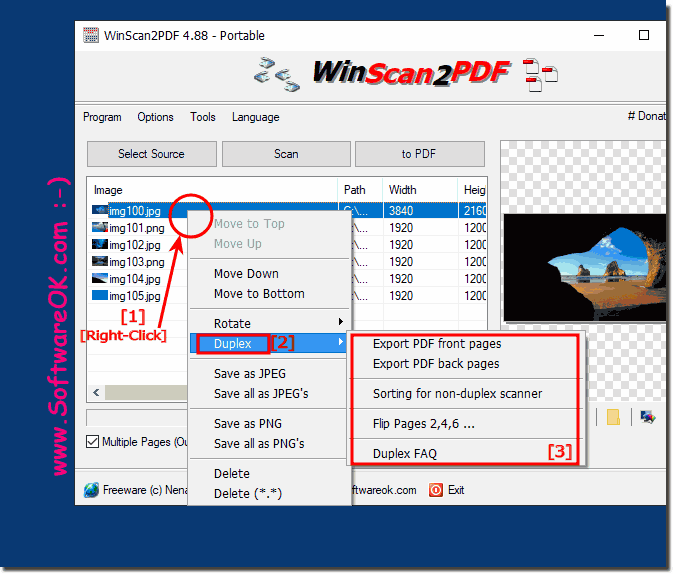Click the img101.png thumbnail icon

point(100,227)
